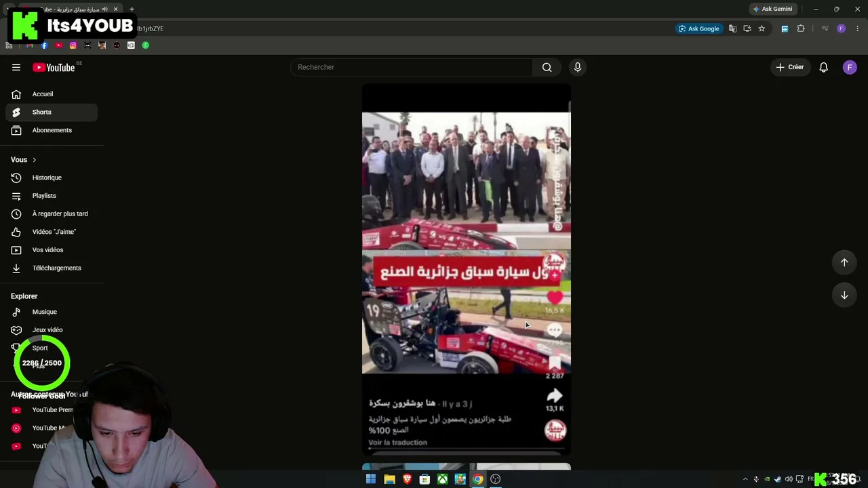The width and height of the screenshot is (868, 488).
Task: Open the channel avatar at the Short's bottom right
Action: point(555,430)
